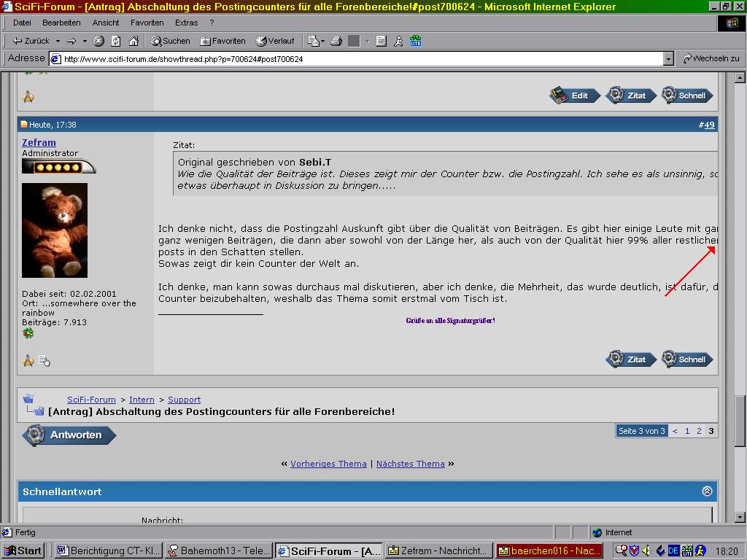Image resolution: width=747 pixels, height=560 pixels.
Task: Click the Edit button on previous post
Action: (x=574, y=96)
